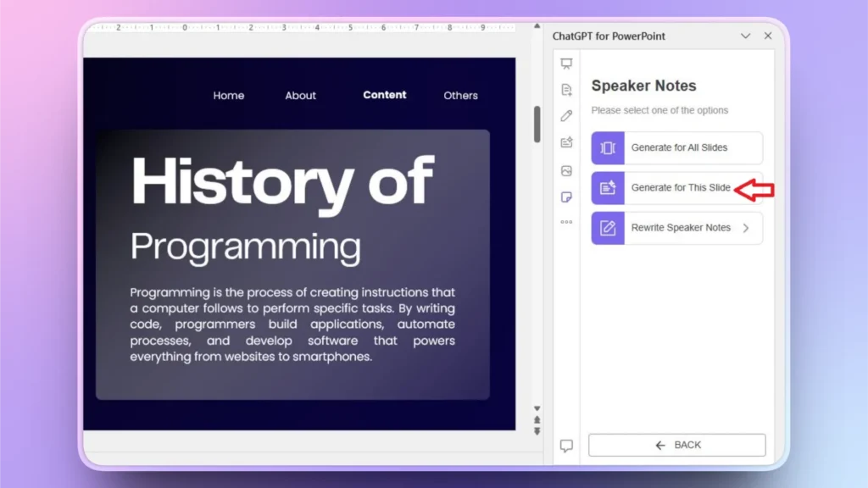Collapse the ChatGPT for PowerPoint panel chevron

(x=745, y=36)
